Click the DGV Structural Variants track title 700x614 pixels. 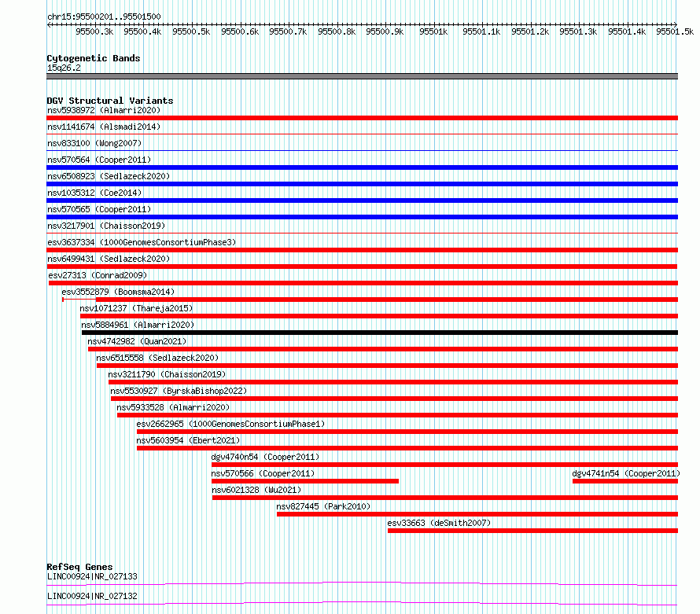110,101
